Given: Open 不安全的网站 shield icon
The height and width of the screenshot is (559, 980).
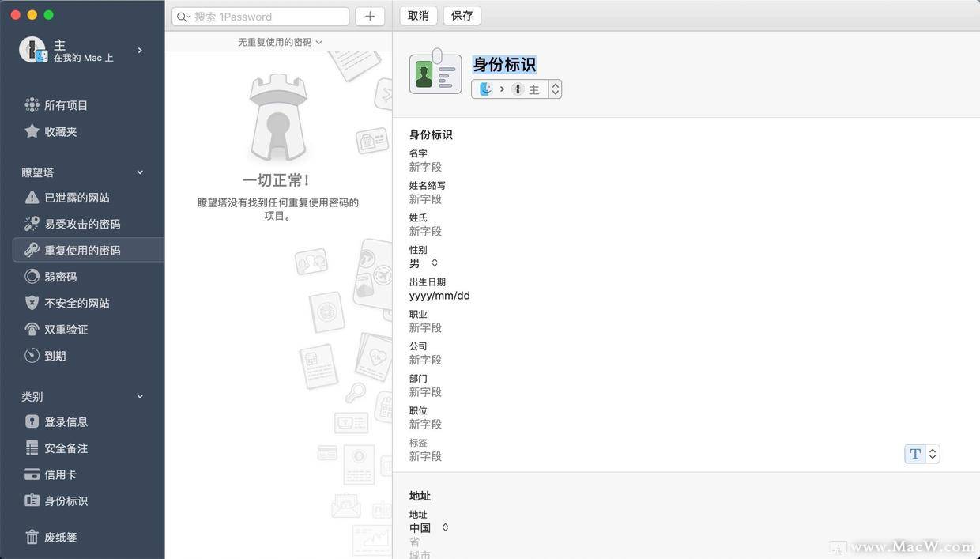Looking at the screenshot, I should (32, 303).
